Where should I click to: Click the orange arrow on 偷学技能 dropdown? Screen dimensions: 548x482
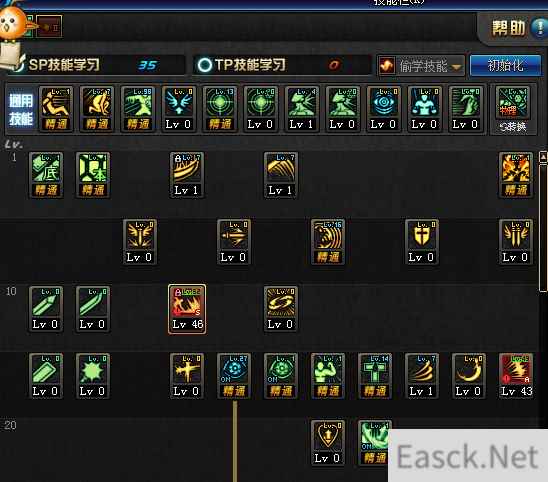pos(456,66)
